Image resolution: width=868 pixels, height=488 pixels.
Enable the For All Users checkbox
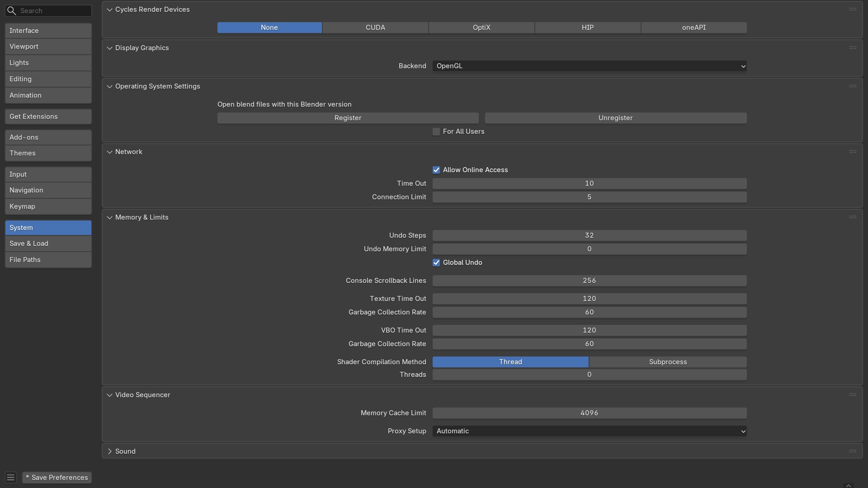[x=436, y=131]
